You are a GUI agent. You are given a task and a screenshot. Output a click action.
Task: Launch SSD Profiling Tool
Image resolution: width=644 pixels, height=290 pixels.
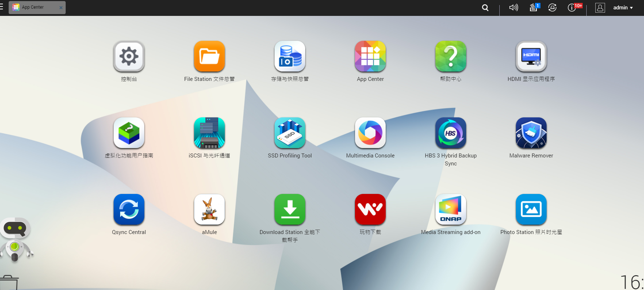290,133
